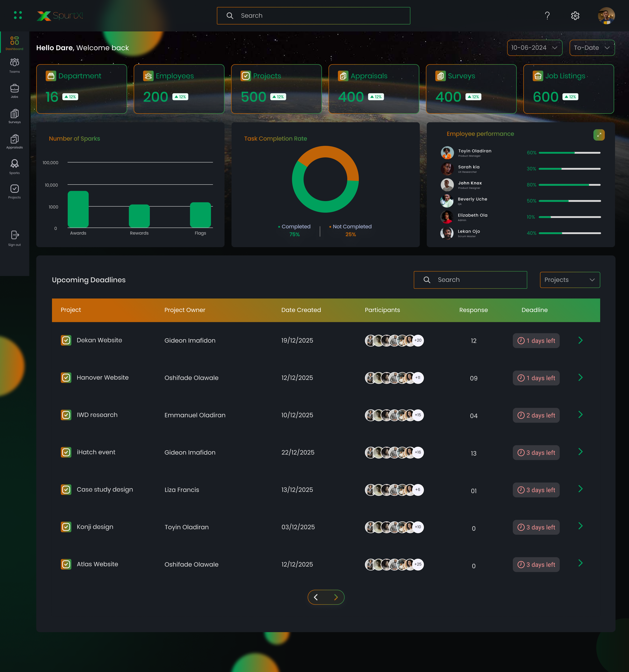
Task: Go to the next page of deadlines
Action: tap(336, 597)
